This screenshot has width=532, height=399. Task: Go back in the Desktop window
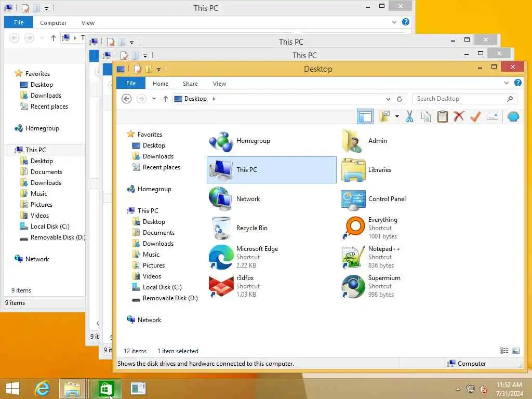point(127,99)
